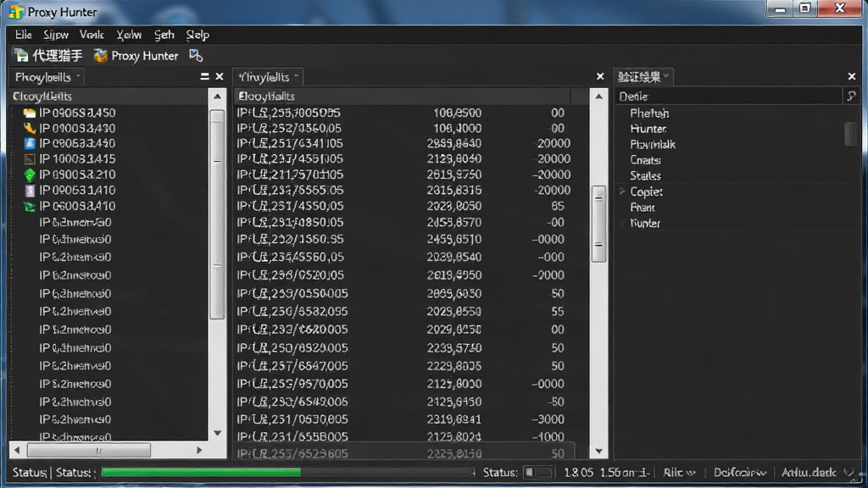Click middle panel vertical scrollbar thumb
868x488 pixels.
tap(598, 224)
